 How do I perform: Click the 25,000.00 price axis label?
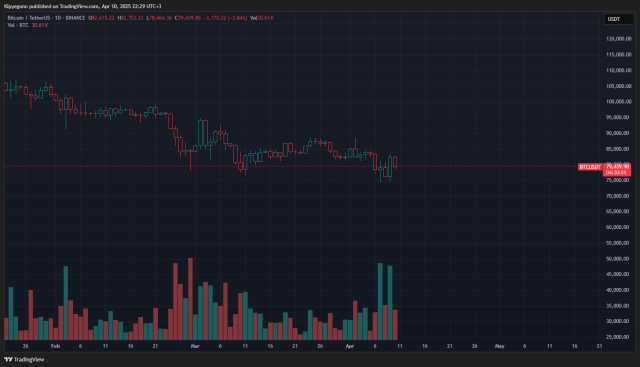point(619,337)
